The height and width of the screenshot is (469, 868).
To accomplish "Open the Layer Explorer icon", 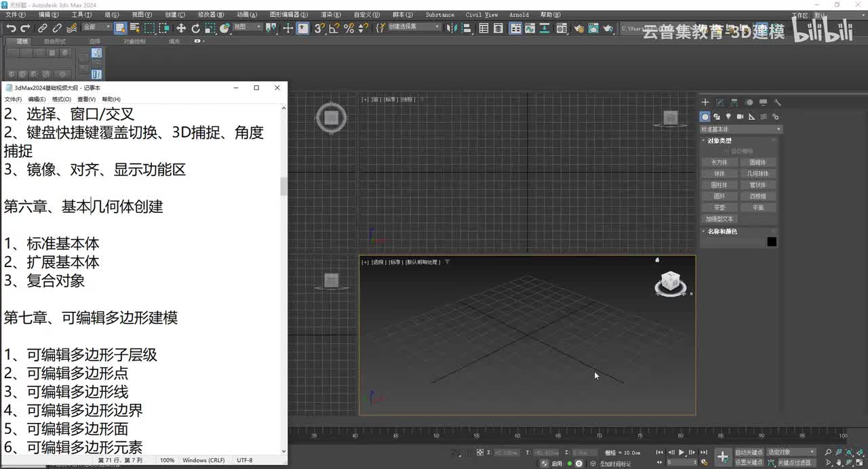I will [x=498, y=28].
